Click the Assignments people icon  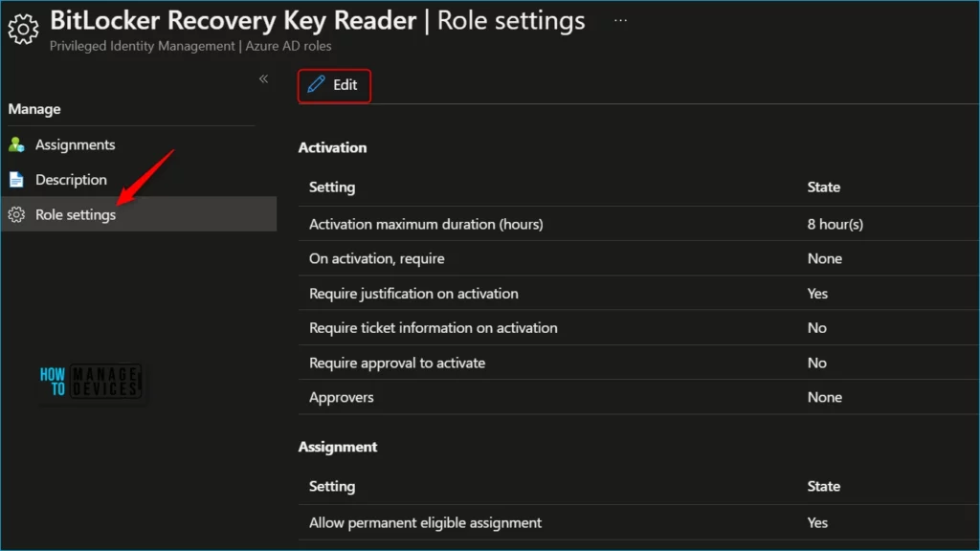click(x=17, y=145)
